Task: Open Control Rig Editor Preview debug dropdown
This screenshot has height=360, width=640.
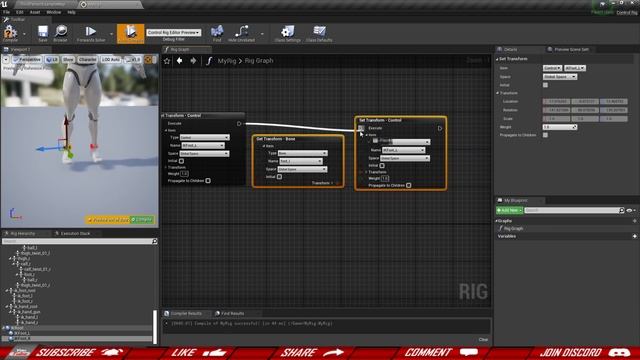Action: click(173, 32)
